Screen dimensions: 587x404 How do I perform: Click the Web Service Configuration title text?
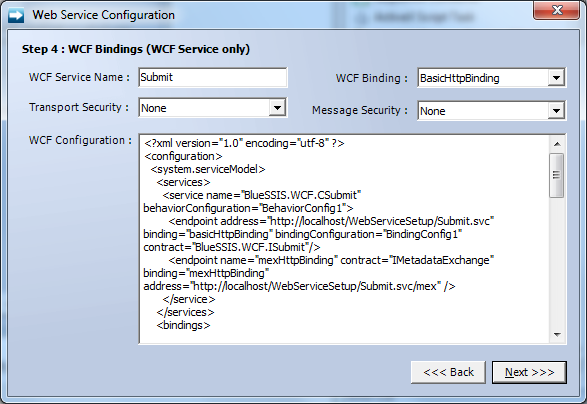click(x=104, y=15)
